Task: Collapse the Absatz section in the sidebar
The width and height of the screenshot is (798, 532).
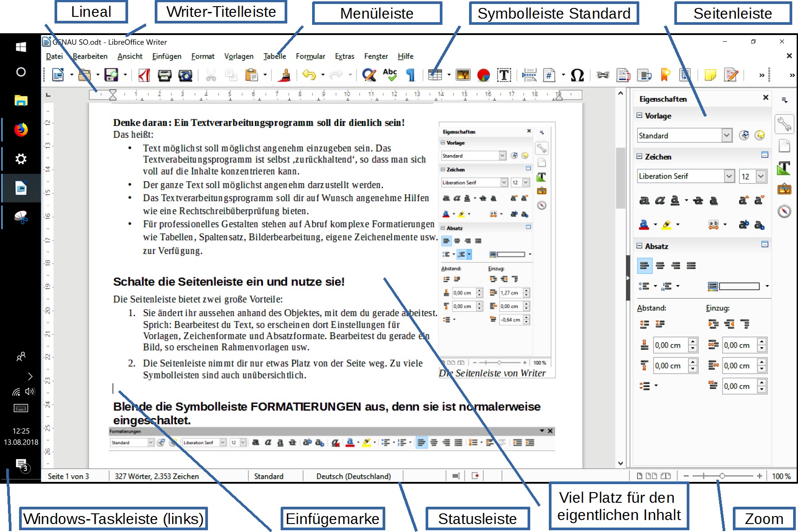Action: point(639,246)
